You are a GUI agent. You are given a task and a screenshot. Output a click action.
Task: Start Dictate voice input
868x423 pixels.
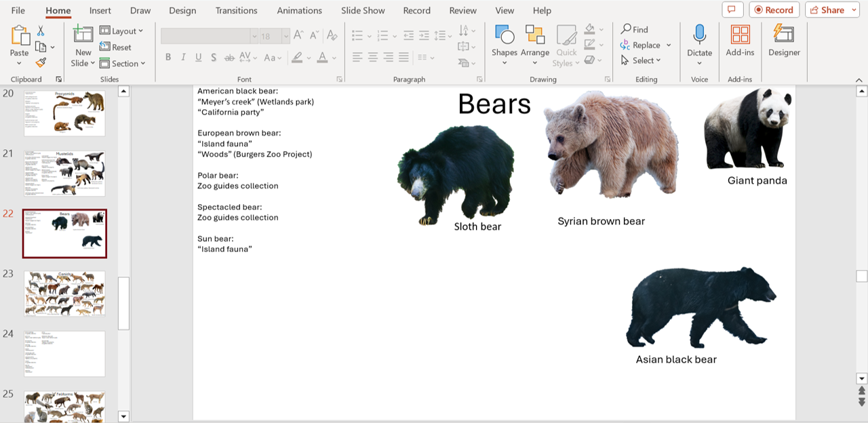click(x=699, y=41)
